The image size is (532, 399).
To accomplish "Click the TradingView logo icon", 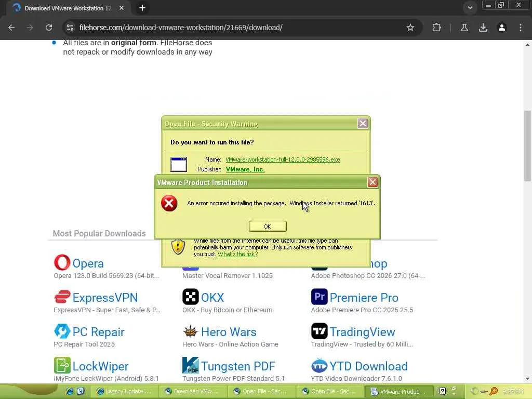I will pyautogui.click(x=320, y=331).
